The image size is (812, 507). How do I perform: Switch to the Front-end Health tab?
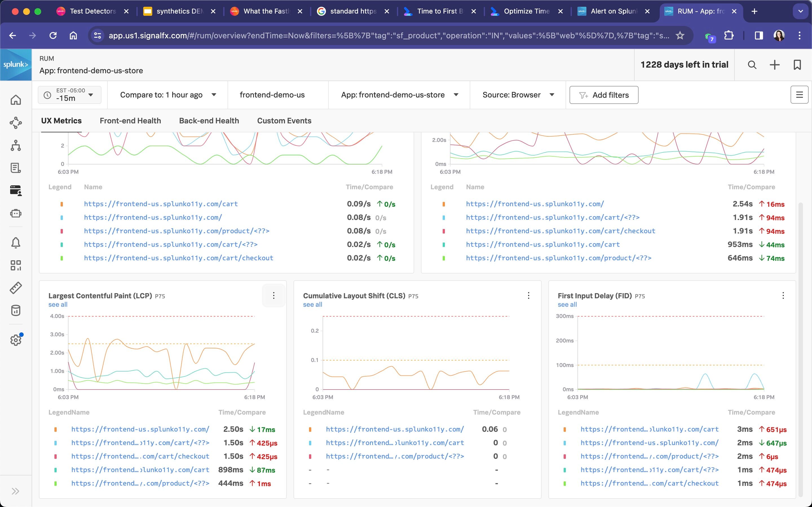coord(130,121)
